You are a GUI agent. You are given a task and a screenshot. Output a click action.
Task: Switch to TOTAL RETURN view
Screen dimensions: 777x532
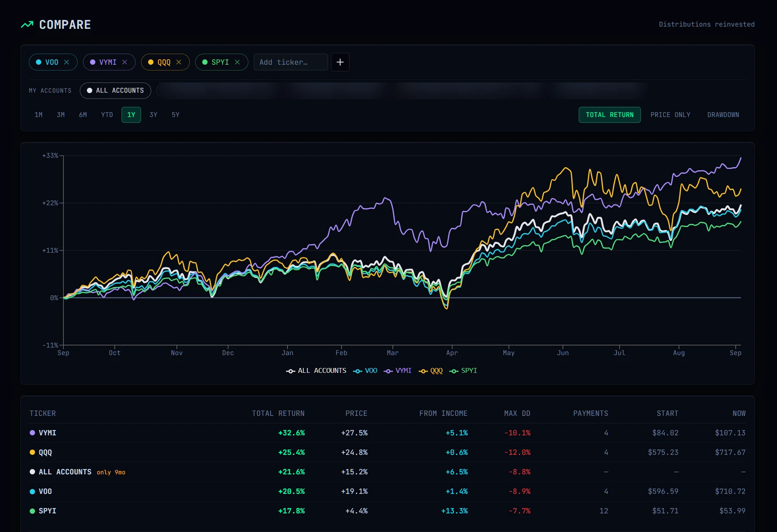click(610, 115)
